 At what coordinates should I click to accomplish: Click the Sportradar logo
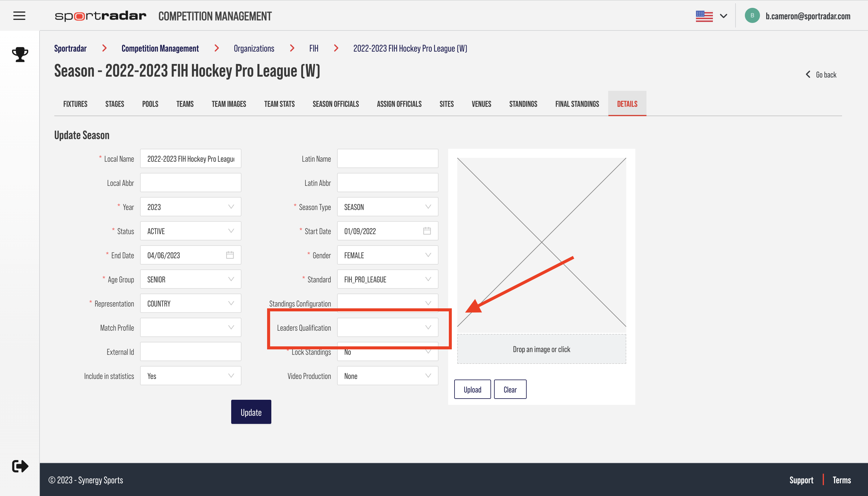pyautogui.click(x=101, y=16)
